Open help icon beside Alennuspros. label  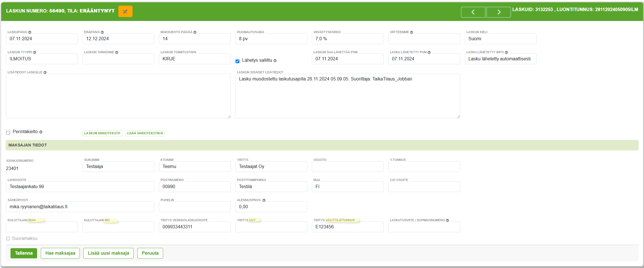(x=264, y=200)
